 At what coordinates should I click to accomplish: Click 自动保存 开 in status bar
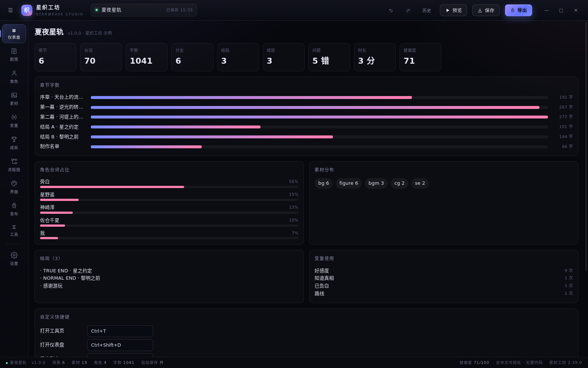[x=152, y=362]
